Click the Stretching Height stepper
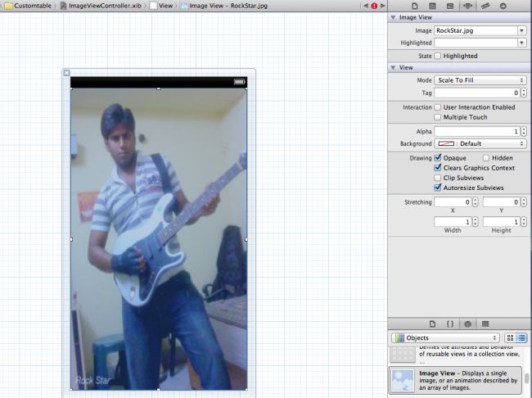 point(524,222)
